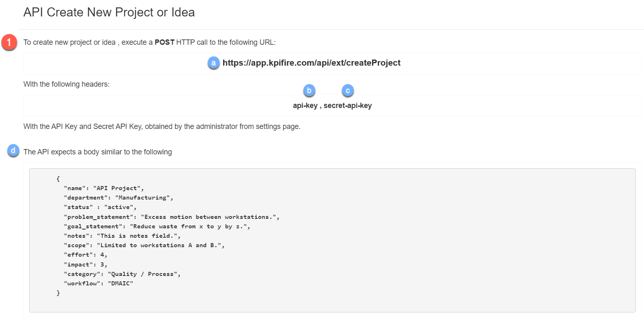This screenshot has height=317, width=644.
Task: Click the blue 'c' callout marker
Action: click(x=348, y=90)
